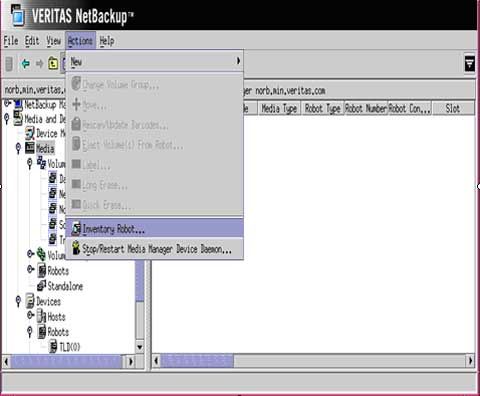
Task: Select the TLD(0) robot tree item
Action: point(70,347)
